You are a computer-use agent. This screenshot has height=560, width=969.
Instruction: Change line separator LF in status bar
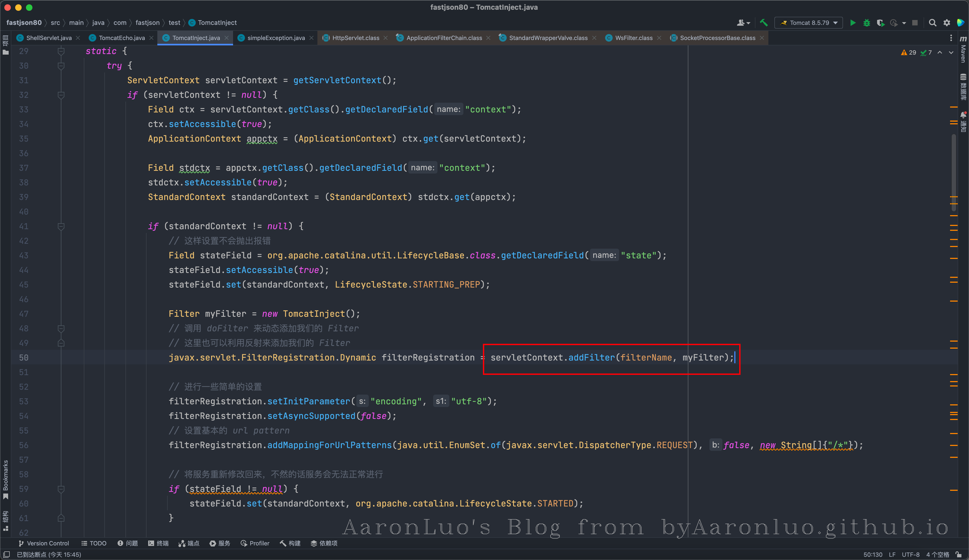pos(892,554)
